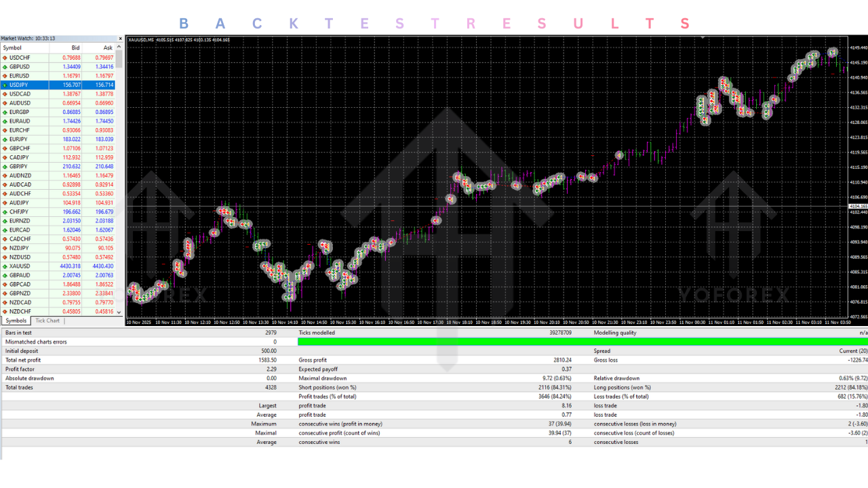The image size is (868, 488).
Task: Close the Market Watch panel
Action: tap(120, 38)
